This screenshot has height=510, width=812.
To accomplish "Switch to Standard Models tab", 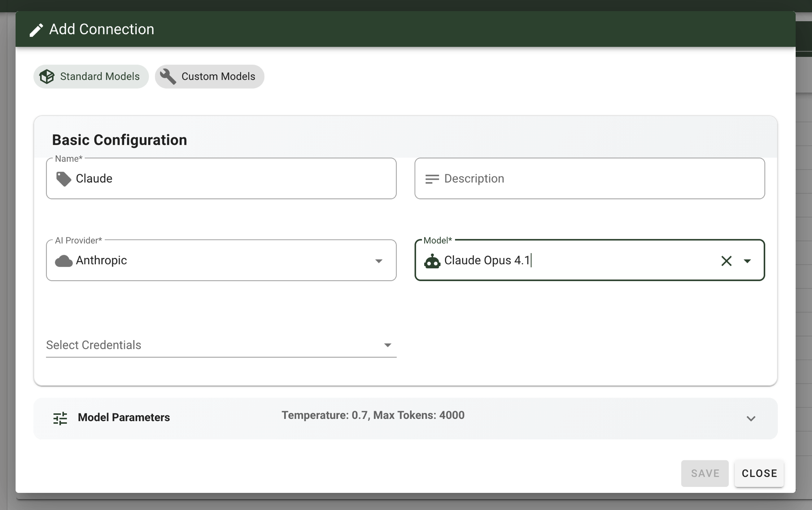I will tap(91, 76).
